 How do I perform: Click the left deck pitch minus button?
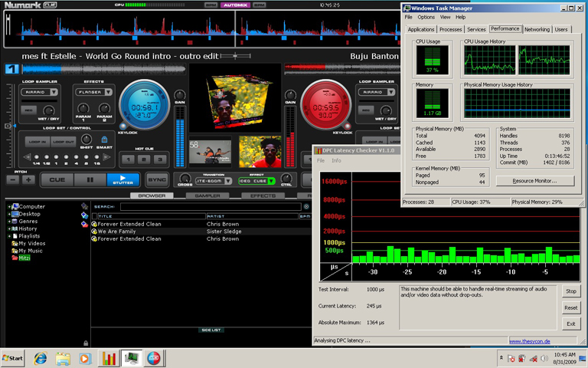point(12,179)
